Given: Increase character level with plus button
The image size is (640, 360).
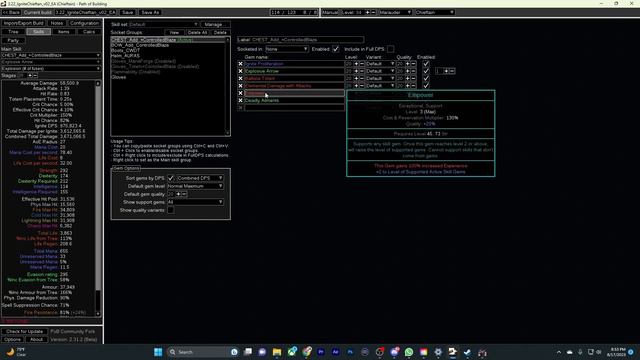Looking at the screenshot, I should [367, 12].
